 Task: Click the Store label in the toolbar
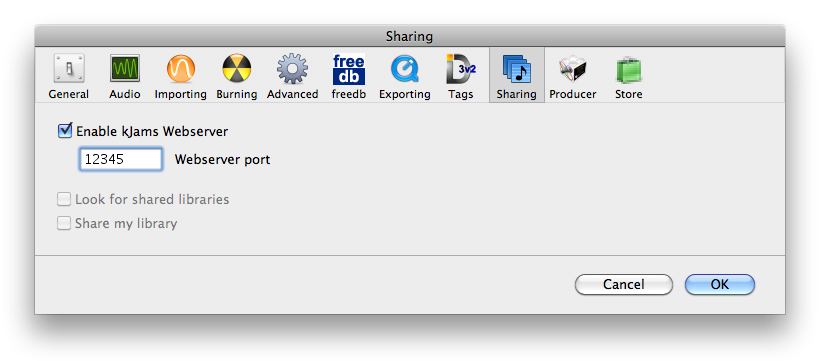click(629, 94)
